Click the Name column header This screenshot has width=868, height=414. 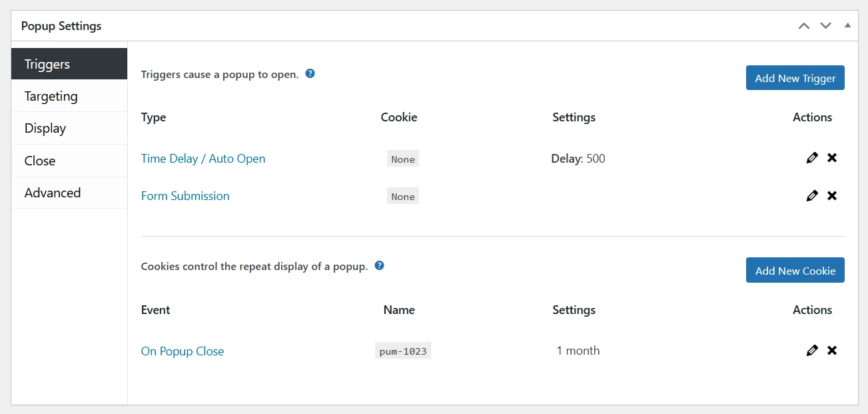(x=399, y=310)
